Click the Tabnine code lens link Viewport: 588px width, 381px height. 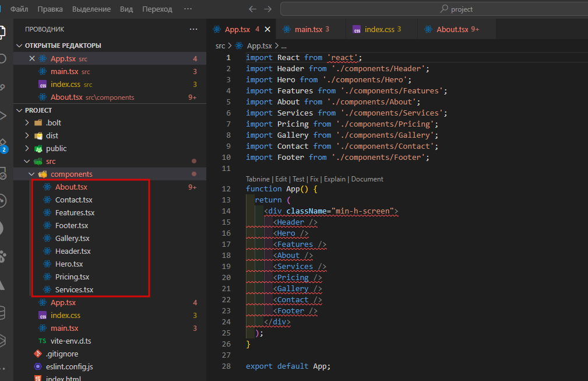click(258, 179)
